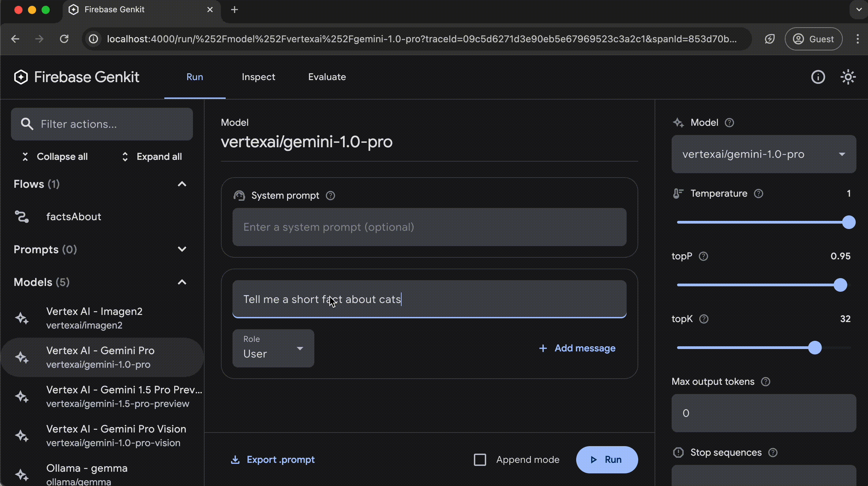Screen dimensions: 868x486
Task: Click the Run button to submit prompt
Action: tap(607, 459)
